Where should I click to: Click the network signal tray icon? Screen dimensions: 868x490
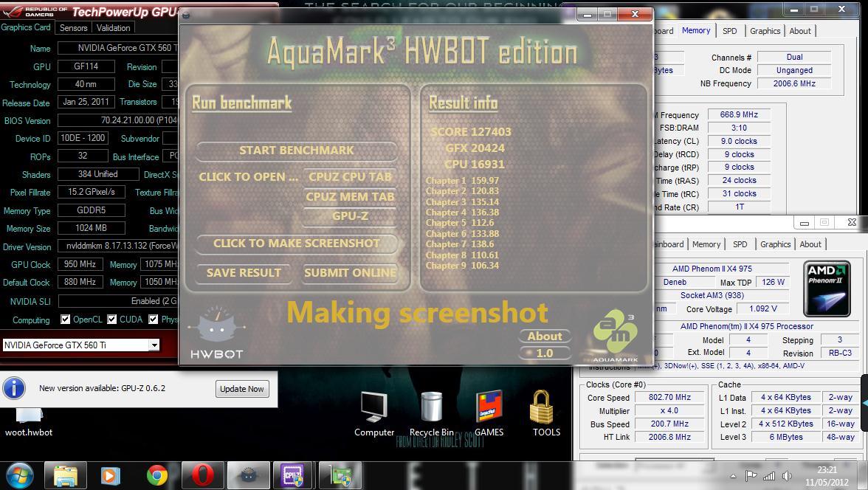click(769, 476)
